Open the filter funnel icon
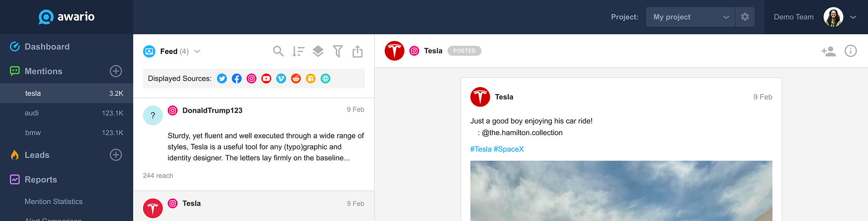 pos(338,51)
